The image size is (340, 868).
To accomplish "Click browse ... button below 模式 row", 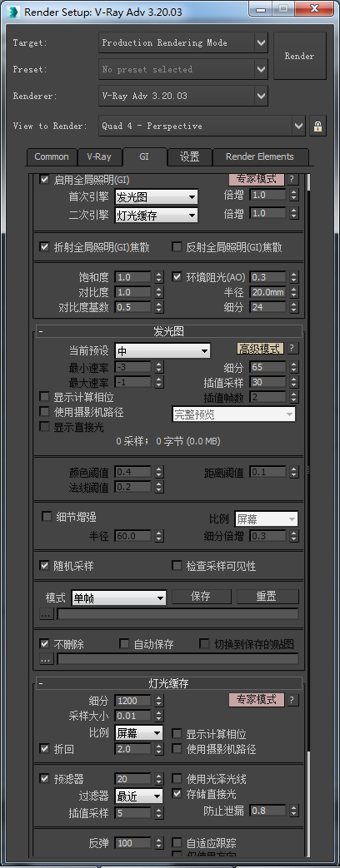I will (46, 614).
